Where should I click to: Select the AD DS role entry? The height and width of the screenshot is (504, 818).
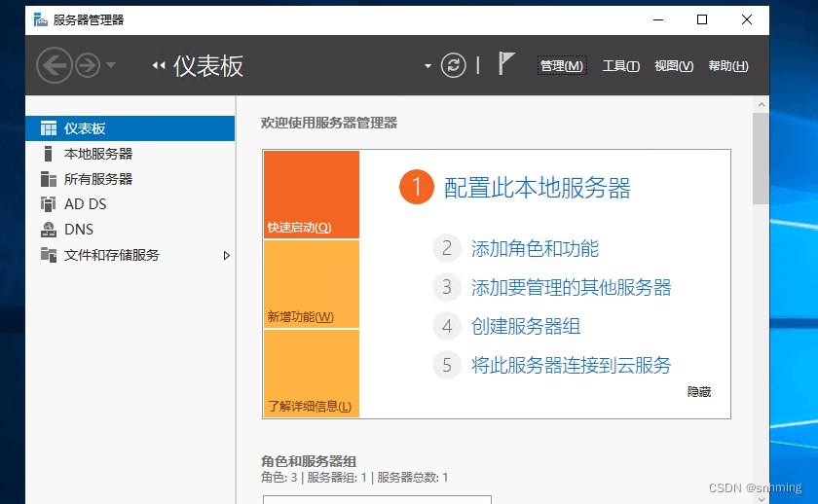coord(85,204)
